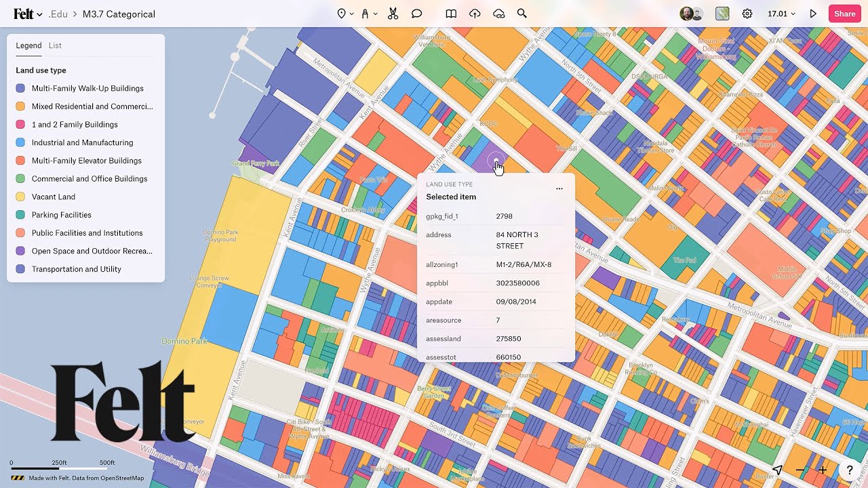Screen dimensions: 868x488
Task: Open the Search magnifier
Action: coord(521,14)
